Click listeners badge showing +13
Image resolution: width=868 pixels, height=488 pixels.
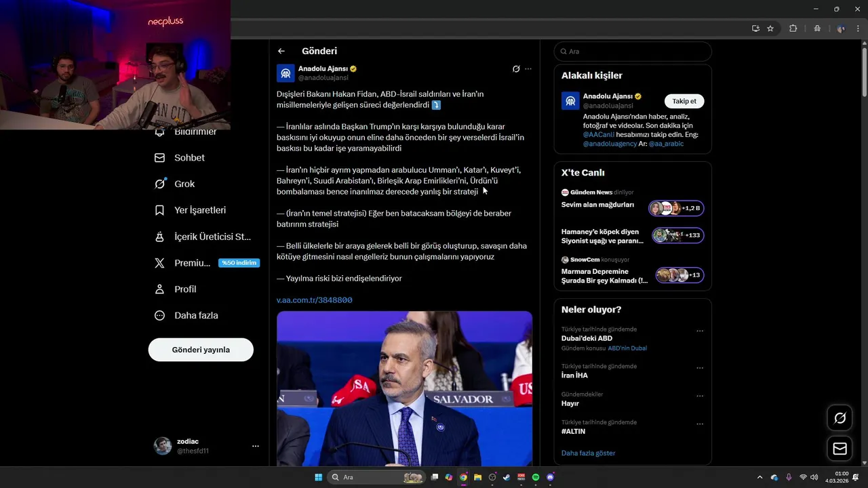(x=679, y=274)
